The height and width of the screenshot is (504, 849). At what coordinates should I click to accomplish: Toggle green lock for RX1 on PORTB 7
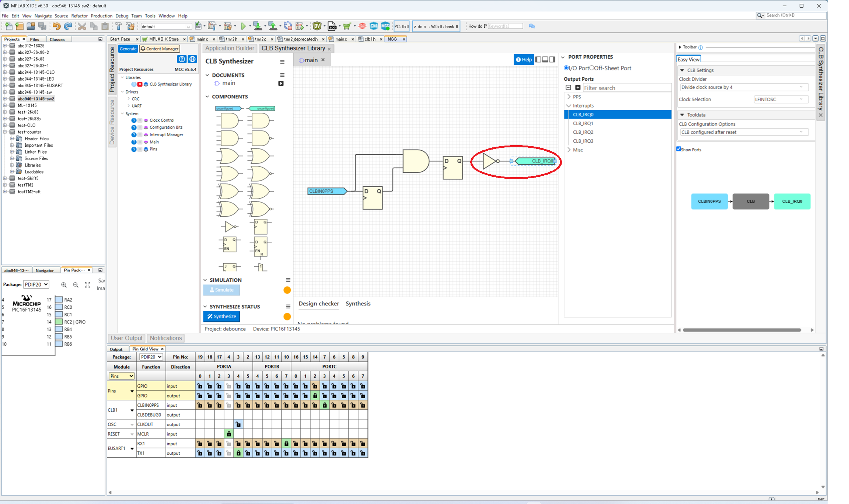point(286,444)
